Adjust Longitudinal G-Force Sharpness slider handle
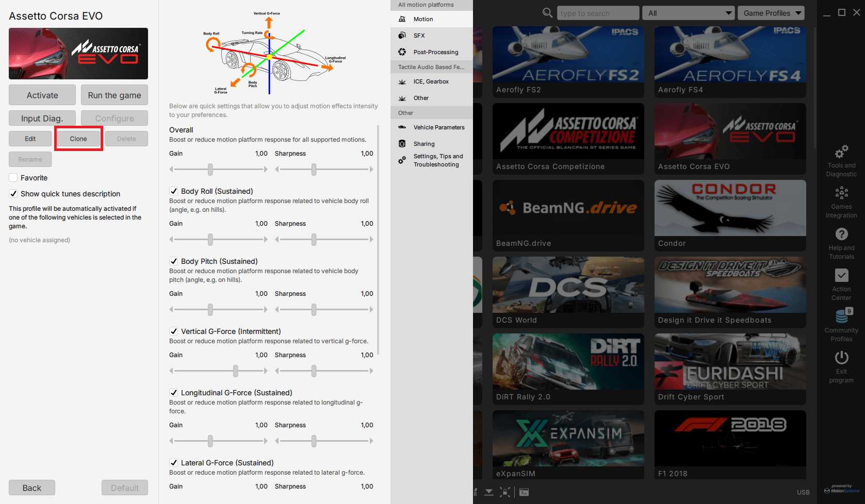865x504 pixels. 314,441
